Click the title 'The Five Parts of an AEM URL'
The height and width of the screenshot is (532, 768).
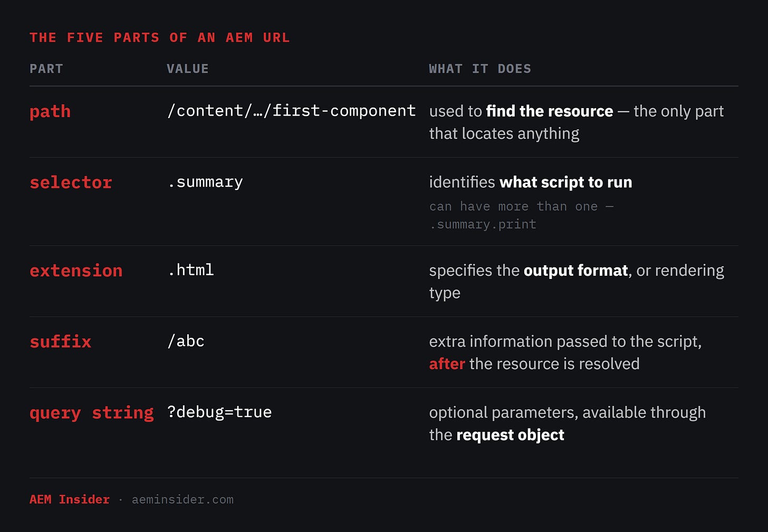tap(159, 38)
